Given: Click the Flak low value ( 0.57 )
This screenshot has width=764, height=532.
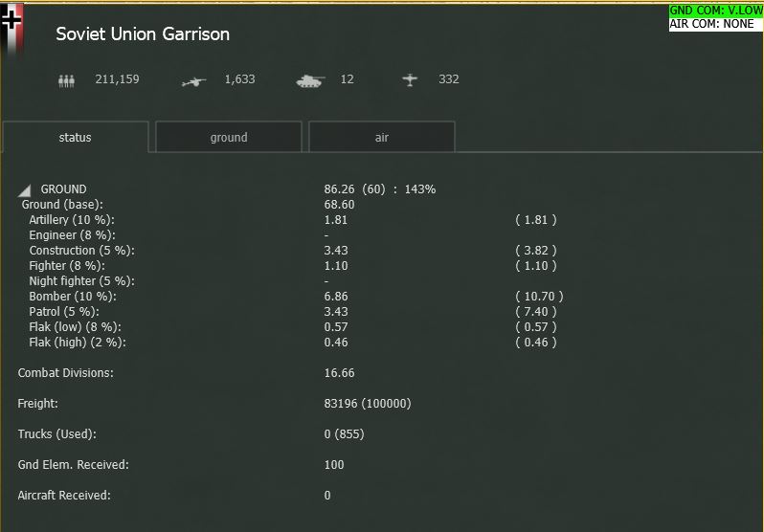Looking at the screenshot, I should pyautogui.click(x=536, y=327).
